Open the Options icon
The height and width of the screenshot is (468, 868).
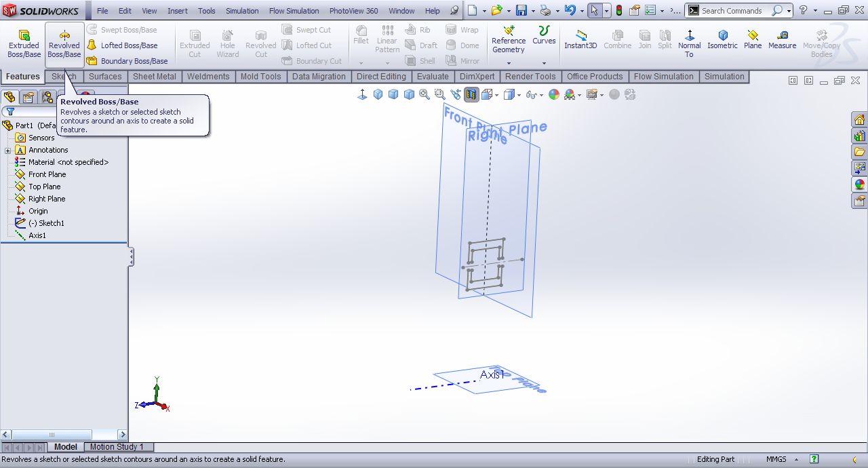(x=650, y=10)
